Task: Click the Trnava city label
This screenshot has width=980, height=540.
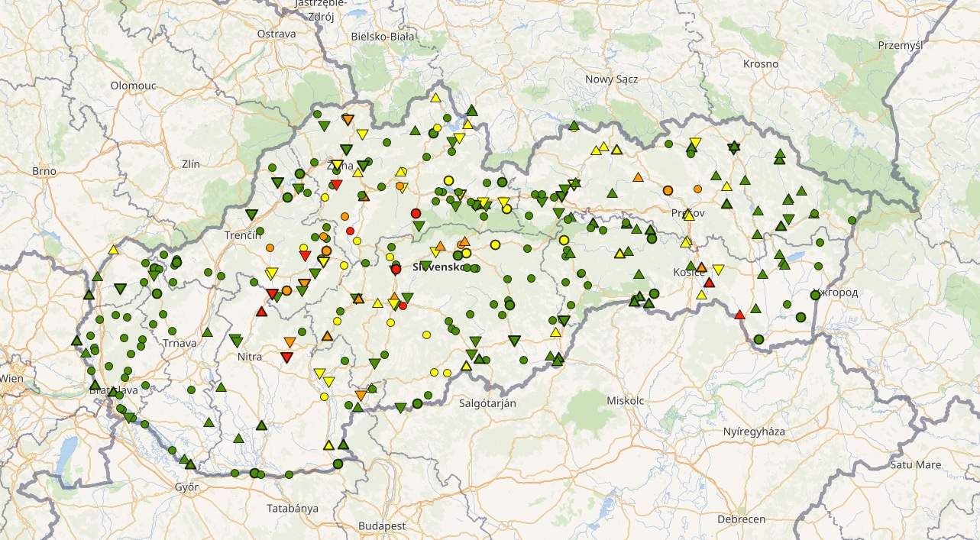Action: (180, 343)
